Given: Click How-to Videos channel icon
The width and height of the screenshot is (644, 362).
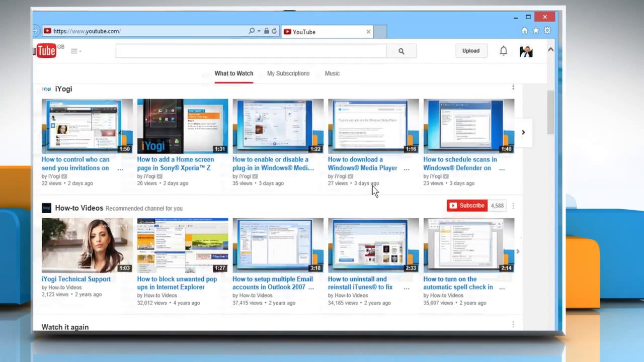Looking at the screenshot, I should click(46, 208).
